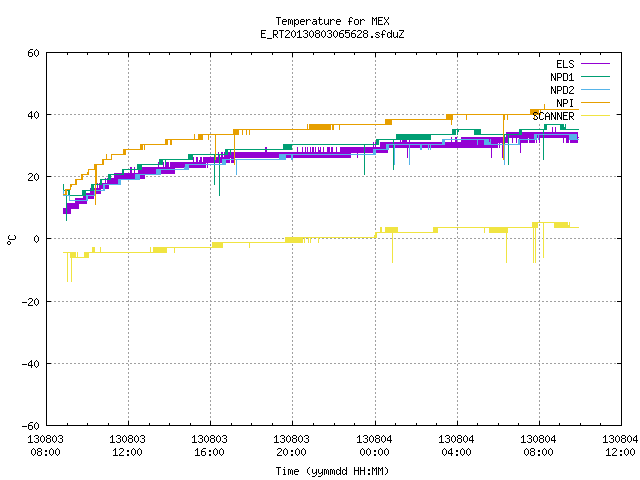Click the ELS purple legend line
This screenshot has width=640, height=480.
pyautogui.click(x=595, y=64)
